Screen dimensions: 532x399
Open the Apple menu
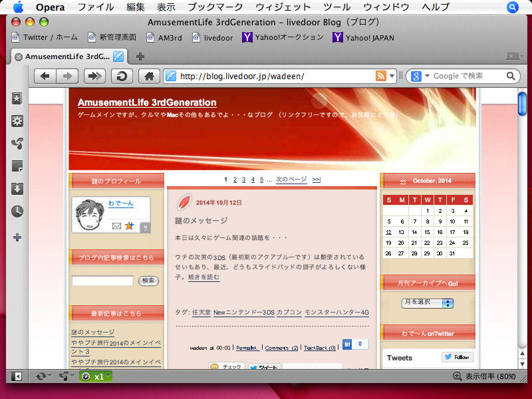click(18, 7)
